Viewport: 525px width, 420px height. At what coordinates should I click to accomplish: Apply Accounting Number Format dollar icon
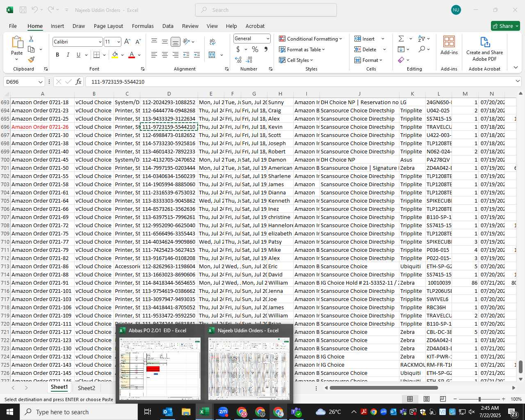[238, 49]
